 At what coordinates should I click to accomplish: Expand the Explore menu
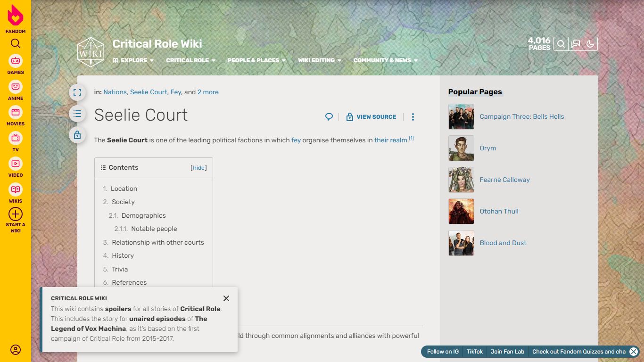pos(133,60)
